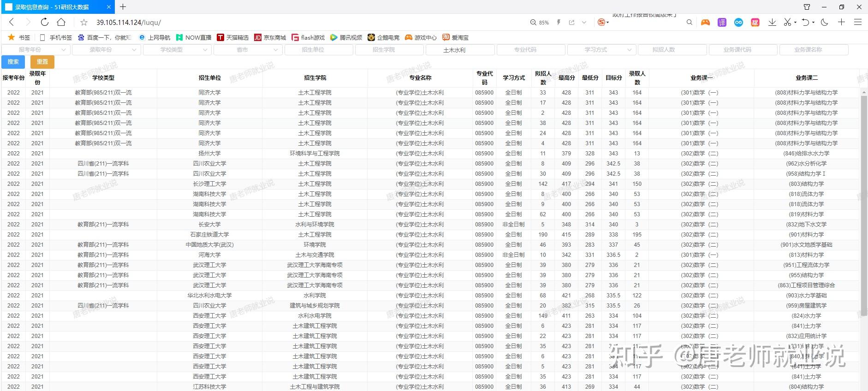Open the NOW直播 bookmark
Viewport: 868px width, 391px height.
point(193,37)
